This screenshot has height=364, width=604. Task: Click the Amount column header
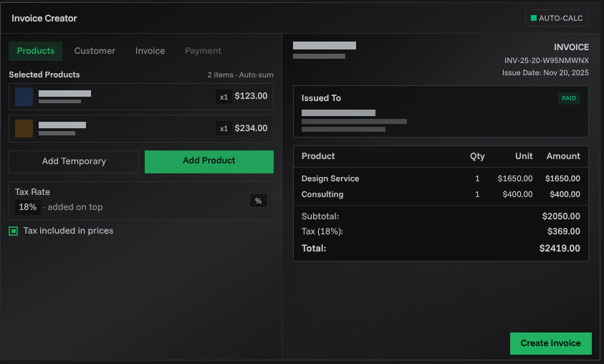[563, 156]
